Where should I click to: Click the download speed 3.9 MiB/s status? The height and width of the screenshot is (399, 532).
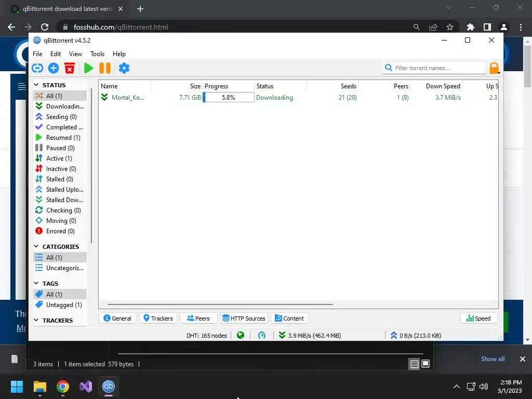[310, 336]
